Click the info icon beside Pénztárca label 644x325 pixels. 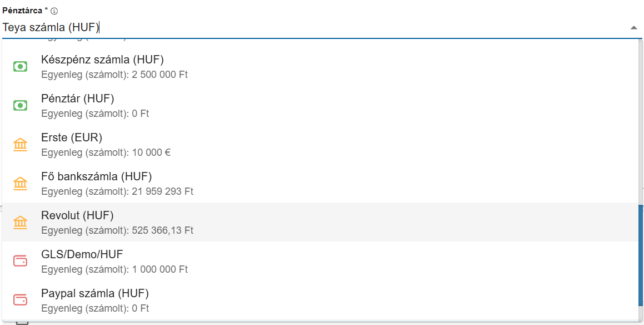coord(54,11)
